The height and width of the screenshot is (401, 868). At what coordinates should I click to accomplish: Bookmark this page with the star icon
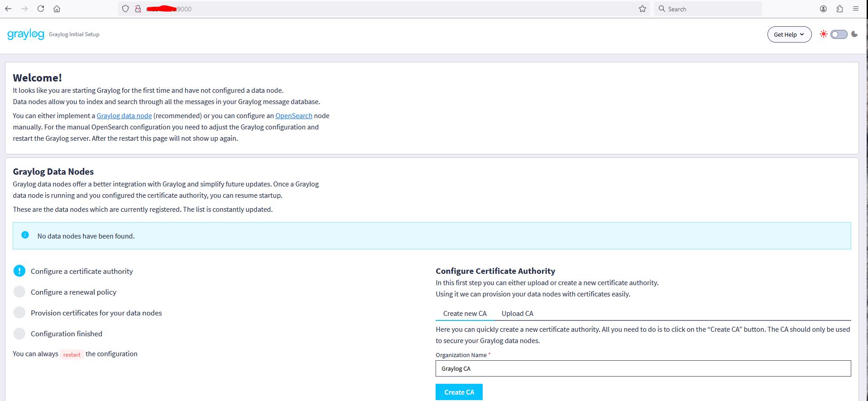pos(643,9)
